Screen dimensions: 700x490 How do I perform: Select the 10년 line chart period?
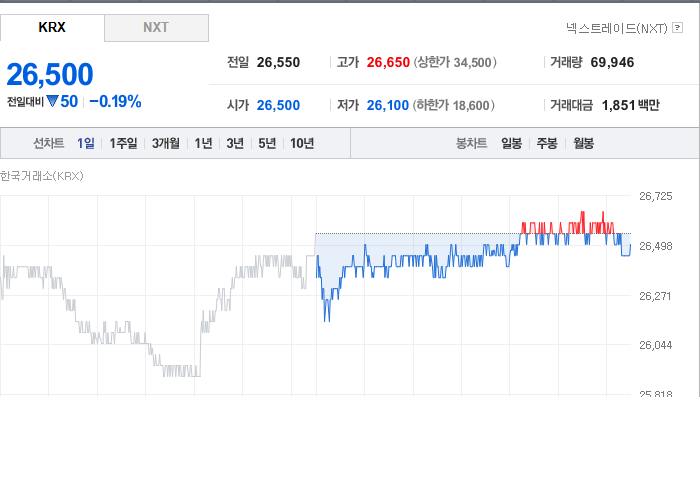[302, 143]
